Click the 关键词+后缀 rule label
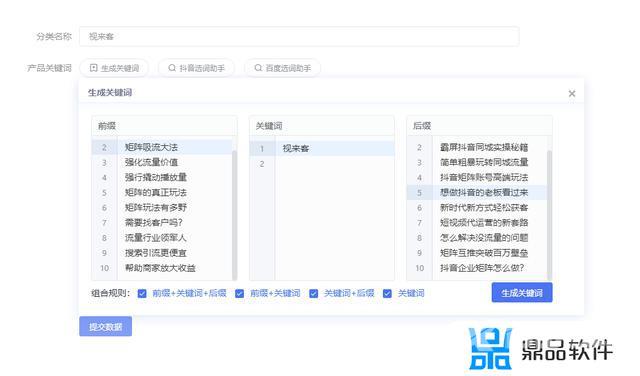This screenshot has width=640, height=376. 349,294
